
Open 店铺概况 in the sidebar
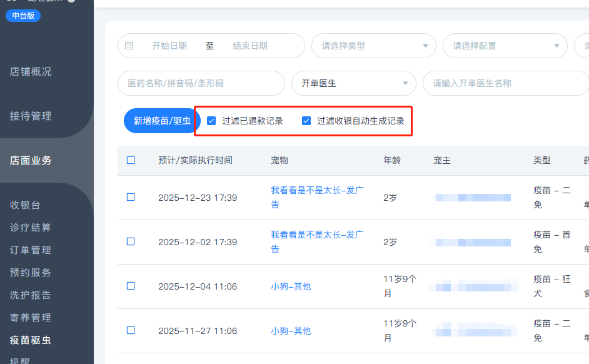[31, 71]
